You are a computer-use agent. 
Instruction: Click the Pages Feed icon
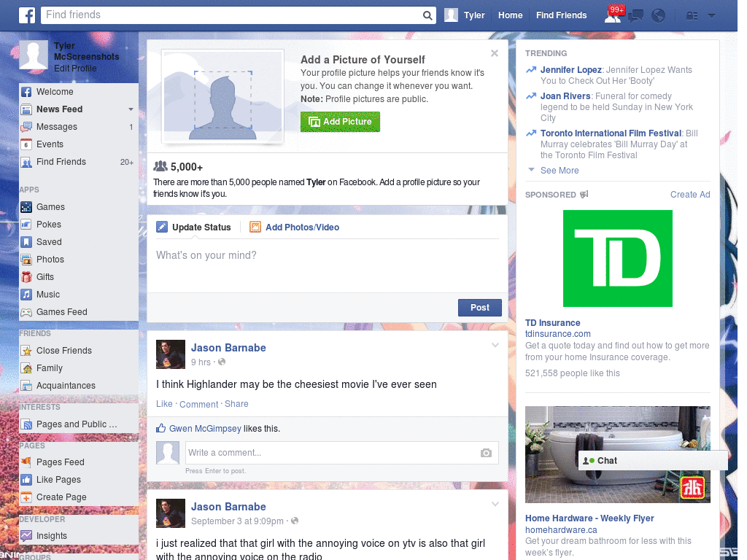click(x=27, y=462)
